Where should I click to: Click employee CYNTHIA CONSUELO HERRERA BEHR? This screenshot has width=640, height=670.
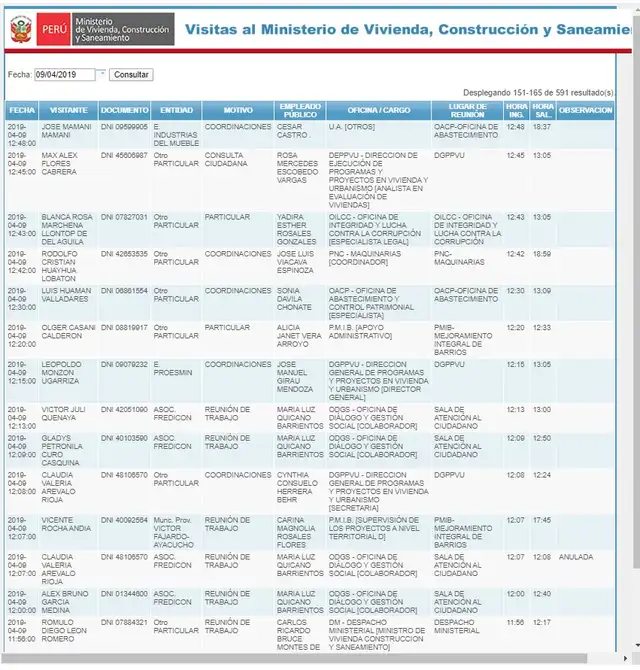(297, 487)
